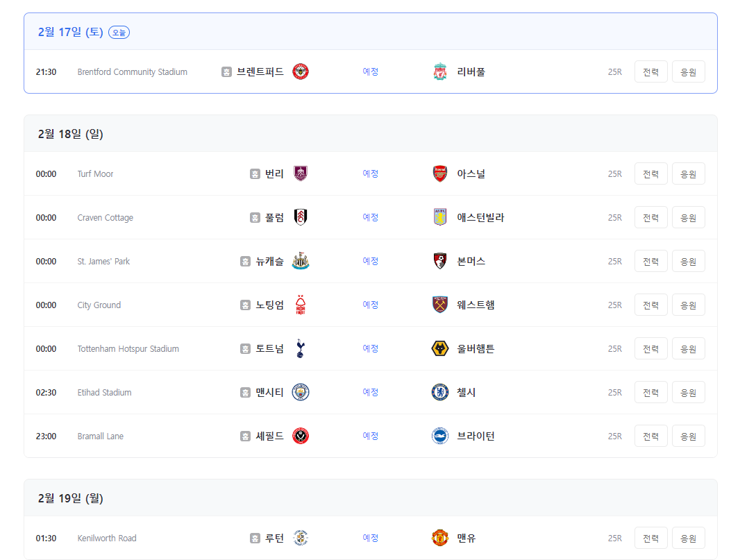
Task: Click the Manchester City badge icon
Action: coord(303,392)
